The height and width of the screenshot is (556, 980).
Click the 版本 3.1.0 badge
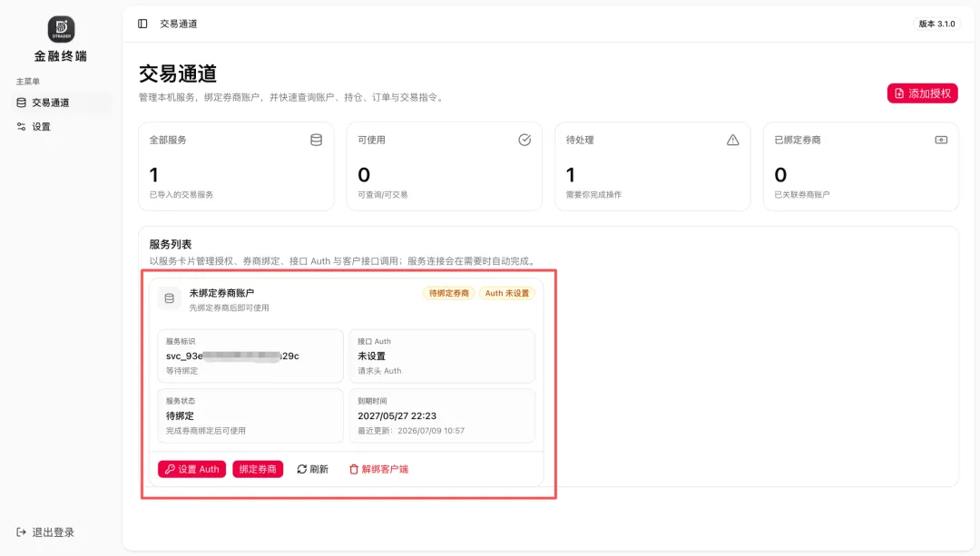[x=936, y=24]
